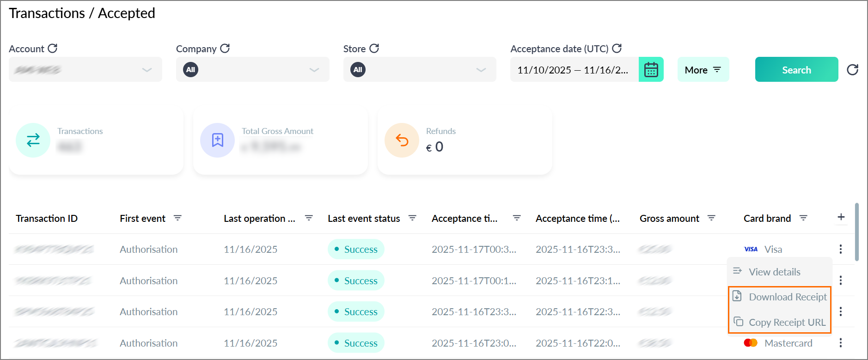Select Copy Receipt URL option
868x360 pixels.
click(780, 322)
